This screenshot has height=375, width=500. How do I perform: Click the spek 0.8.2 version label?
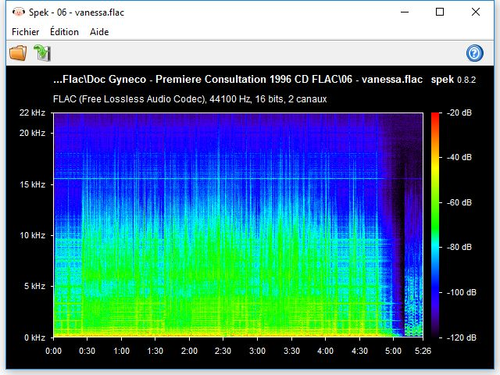pos(453,80)
